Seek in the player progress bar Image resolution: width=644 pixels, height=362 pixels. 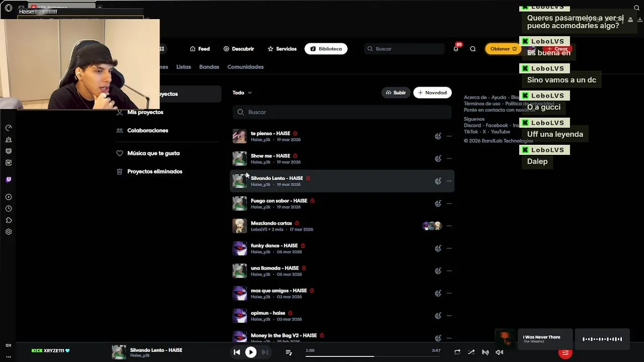pyautogui.click(x=372, y=356)
